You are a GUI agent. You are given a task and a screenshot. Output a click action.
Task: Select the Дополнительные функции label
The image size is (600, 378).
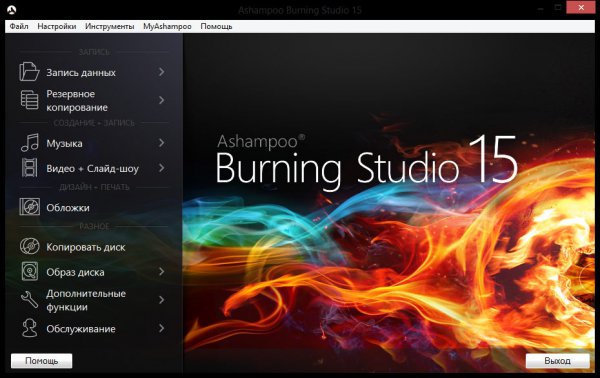click(x=86, y=300)
